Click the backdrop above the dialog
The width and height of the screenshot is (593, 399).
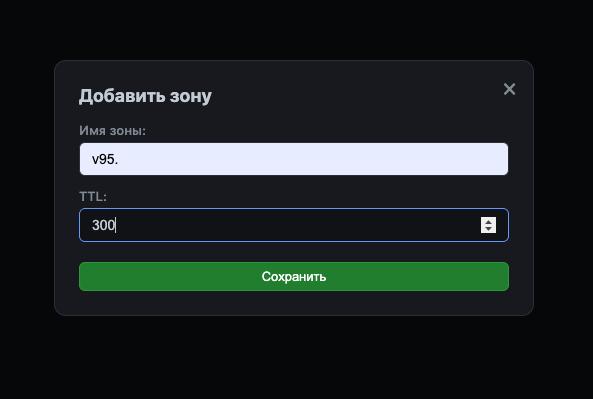pyautogui.click(x=294, y=29)
